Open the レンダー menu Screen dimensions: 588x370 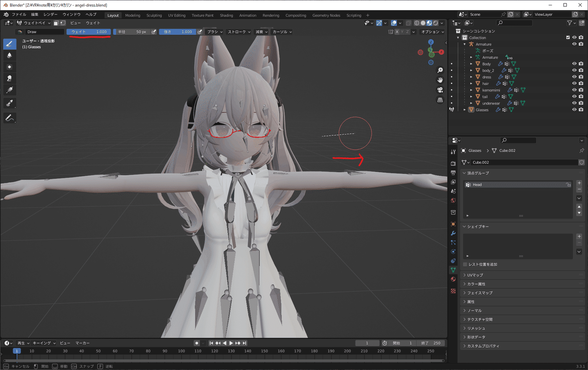50,15
